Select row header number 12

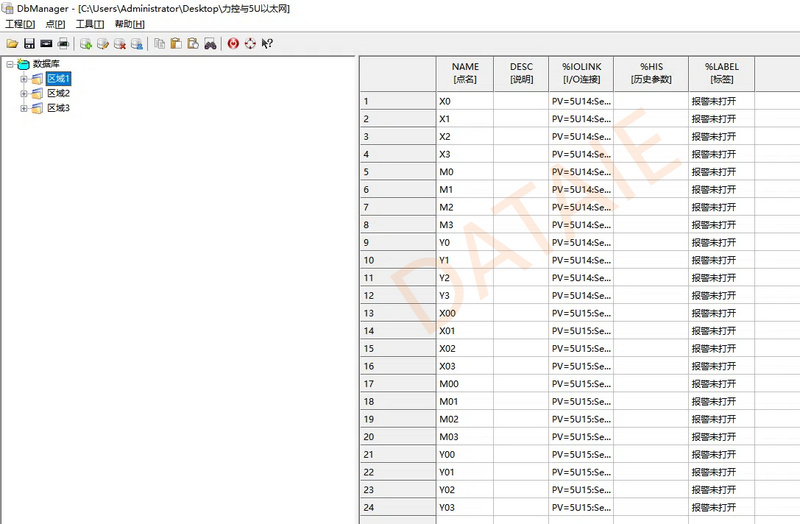(398, 295)
